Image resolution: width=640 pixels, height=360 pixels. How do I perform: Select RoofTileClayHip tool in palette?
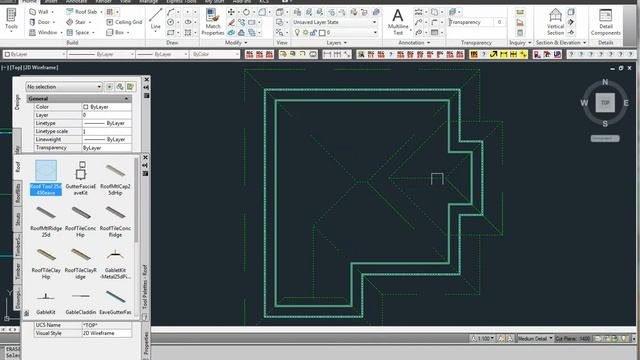tap(46, 264)
